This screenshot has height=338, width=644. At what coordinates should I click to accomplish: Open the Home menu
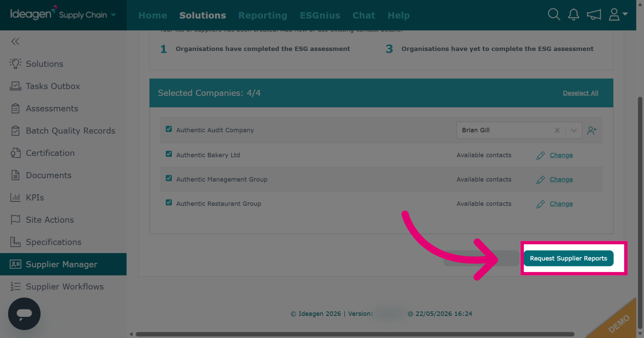pos(153,15)
